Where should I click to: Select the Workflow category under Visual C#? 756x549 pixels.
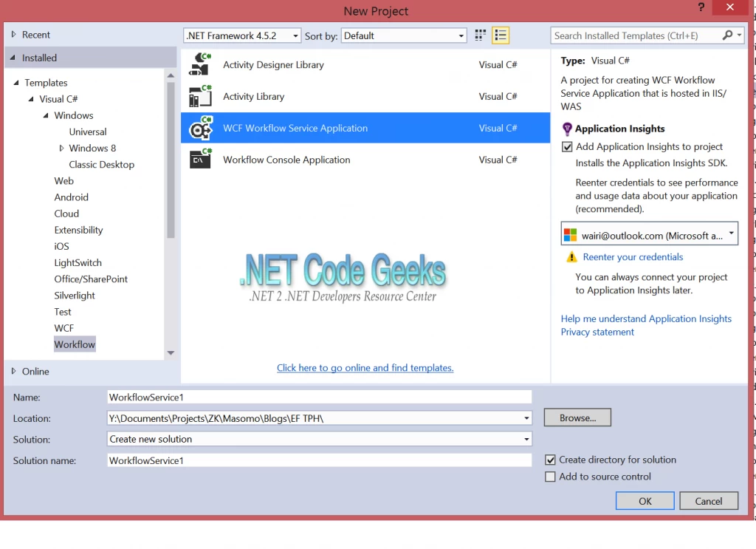pos(75,344)
